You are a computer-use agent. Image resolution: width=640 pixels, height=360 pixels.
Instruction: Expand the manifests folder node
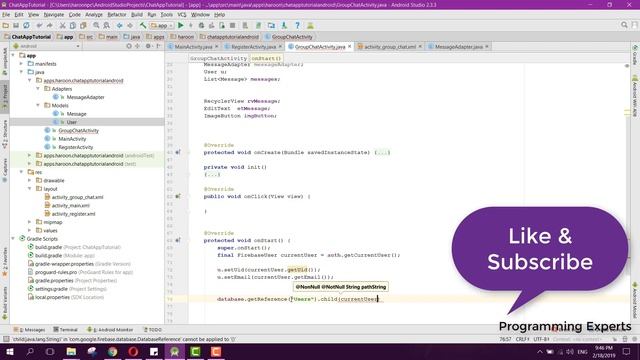21,64
